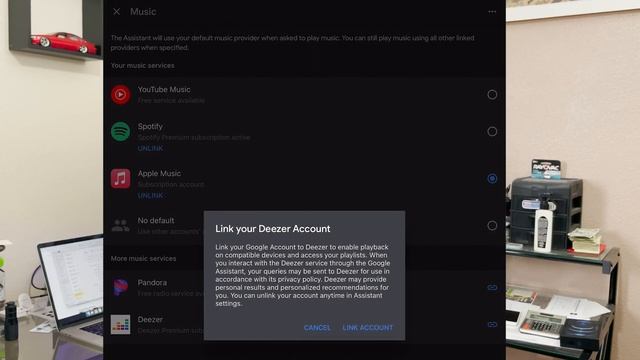The height and width of the screenshot is (360, 640).
Task: Click the Deezer service name
Action: pos(150,320)
